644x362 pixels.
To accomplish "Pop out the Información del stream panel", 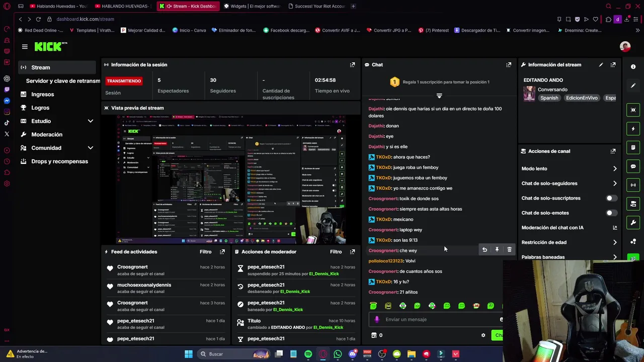I will click(x=613, y=65).
